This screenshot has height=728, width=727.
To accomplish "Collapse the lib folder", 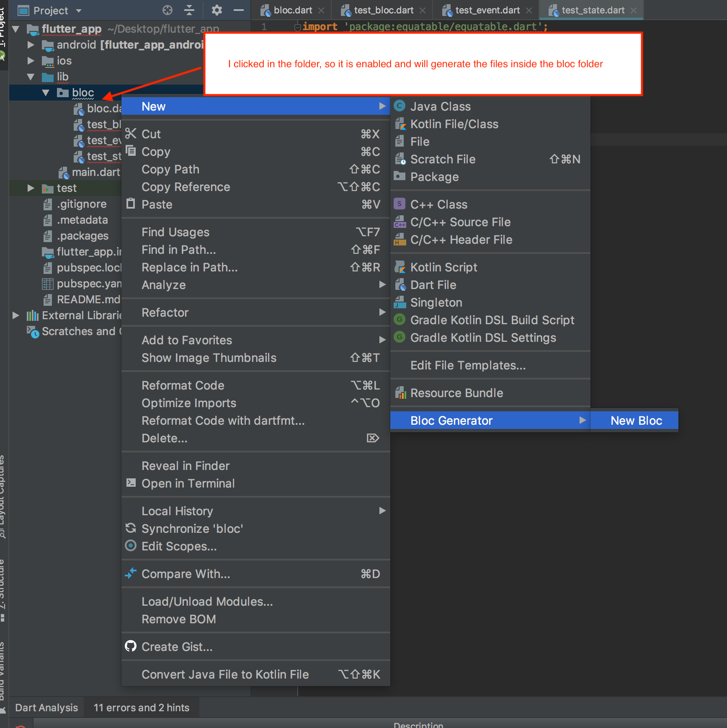I will pyautogui.click(x=30, y=77).
